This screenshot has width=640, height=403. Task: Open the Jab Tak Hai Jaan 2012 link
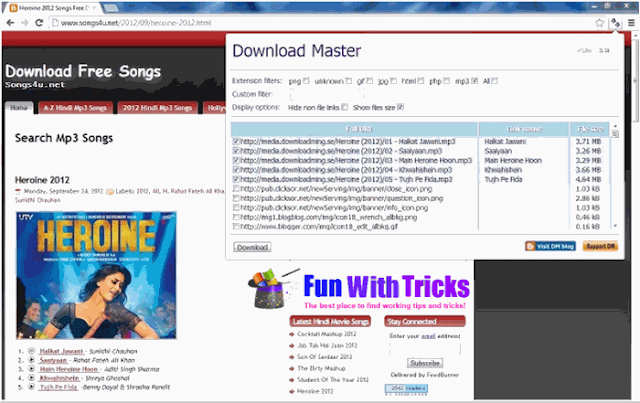[327, 345]
